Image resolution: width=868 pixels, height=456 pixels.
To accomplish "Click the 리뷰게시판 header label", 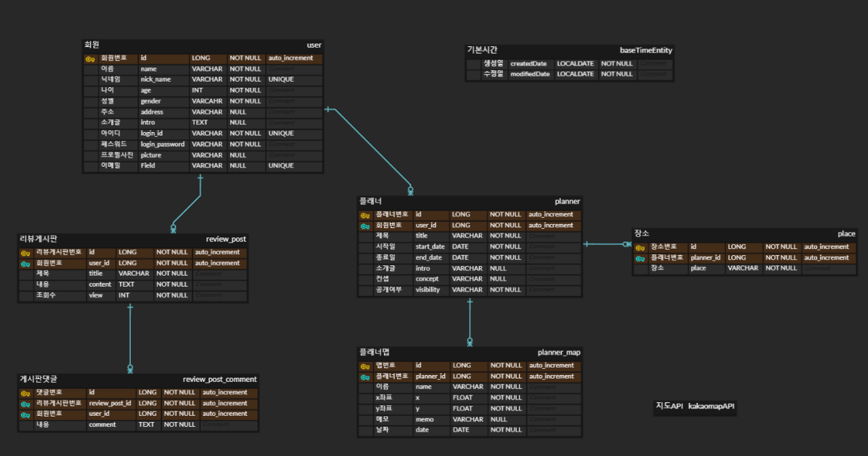I will (x=38, y=239).
